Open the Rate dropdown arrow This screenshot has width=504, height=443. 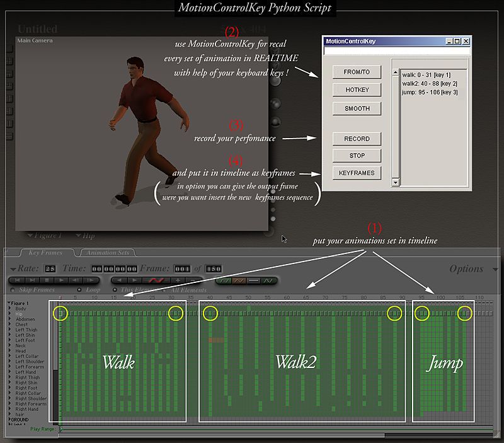point(13,269)
